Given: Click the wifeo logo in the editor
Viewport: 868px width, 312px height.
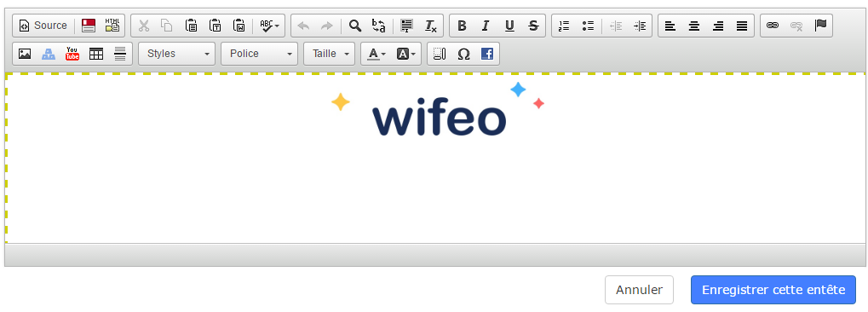Looking at the screenshot, I should (438, 110).
